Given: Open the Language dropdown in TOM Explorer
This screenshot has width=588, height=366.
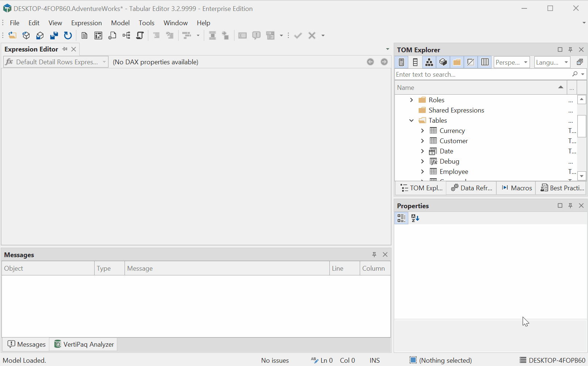Looking at the screenshot, I should [552, 62].
